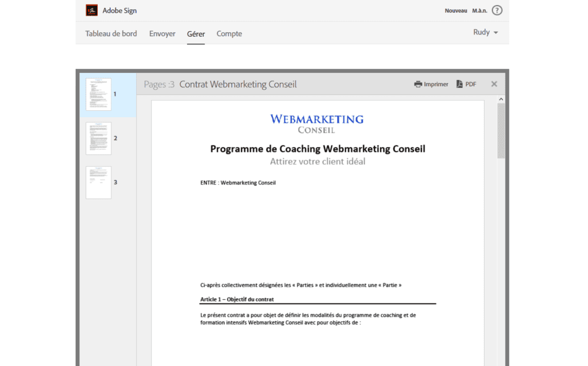Click the PDF file download icon
Screen dimensions: 588x366
[x=459, y=84]
